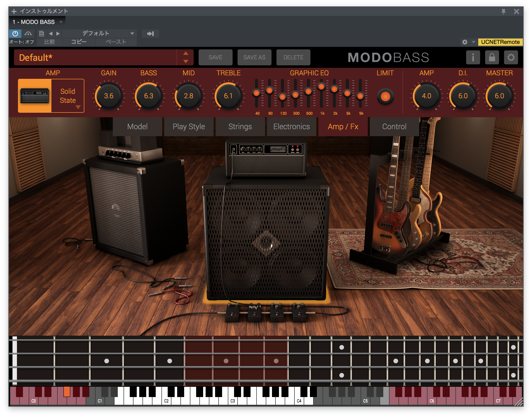This screenshot has width=532, height=417.
Task: Open the gear settings icon near UCNETRemote
Action: 465,42
